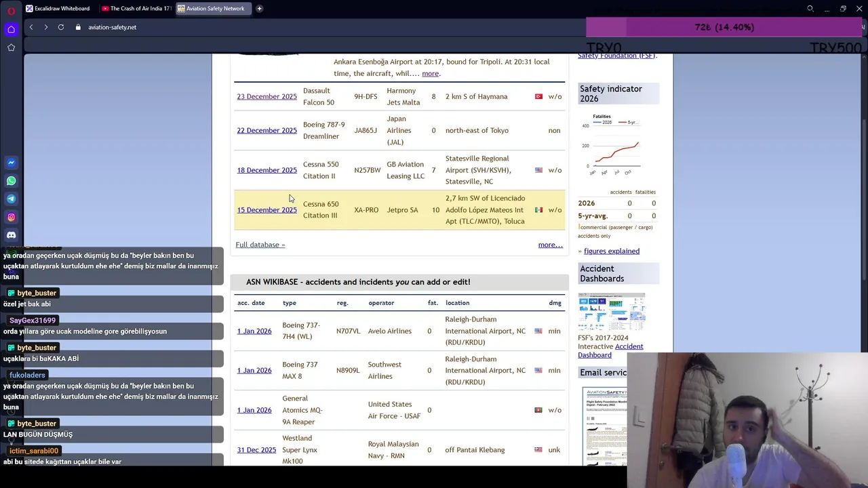Open WhatsApp from the sidebar
This screenshot has width=868, height=488.
(x=11, y=181)
